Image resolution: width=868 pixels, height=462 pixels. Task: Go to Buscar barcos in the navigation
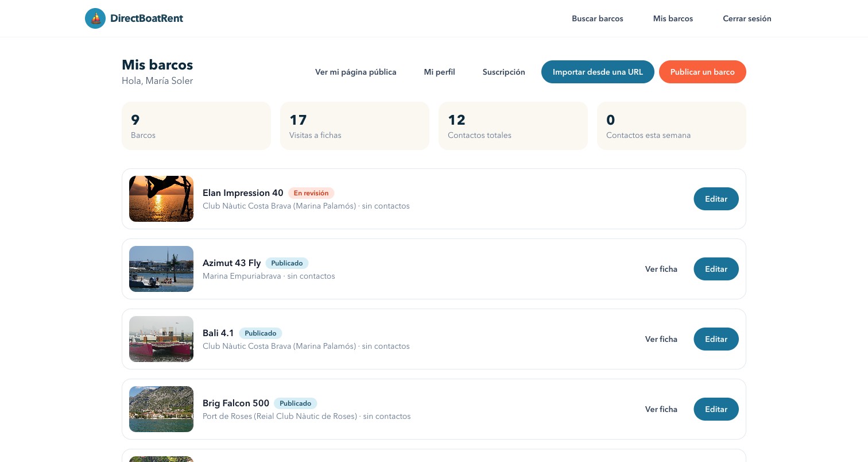[598, 18]
